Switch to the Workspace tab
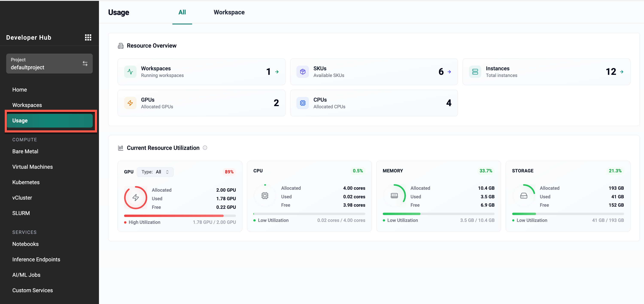This screenshot has height=304, width=644. [x=229, y=12]
